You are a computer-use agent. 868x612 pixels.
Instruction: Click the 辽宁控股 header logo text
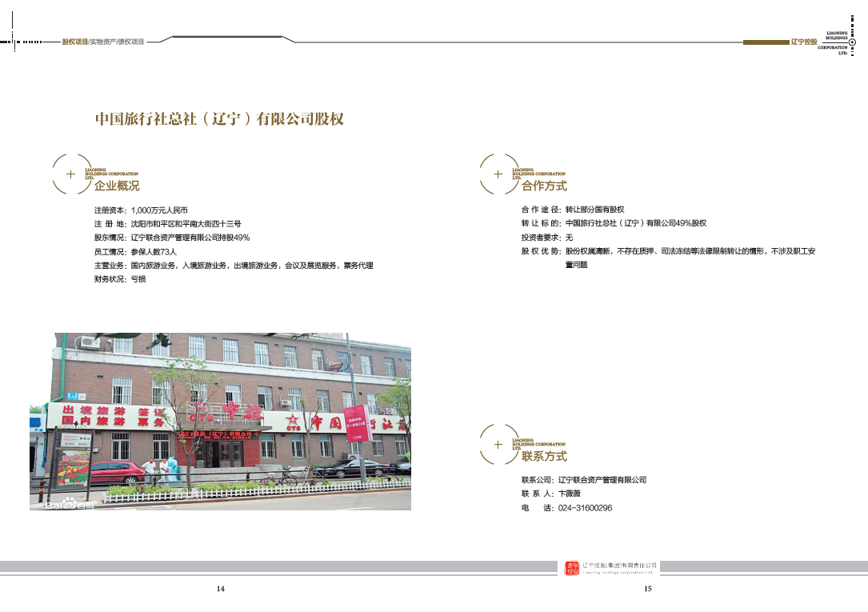[x=804, y=42]
